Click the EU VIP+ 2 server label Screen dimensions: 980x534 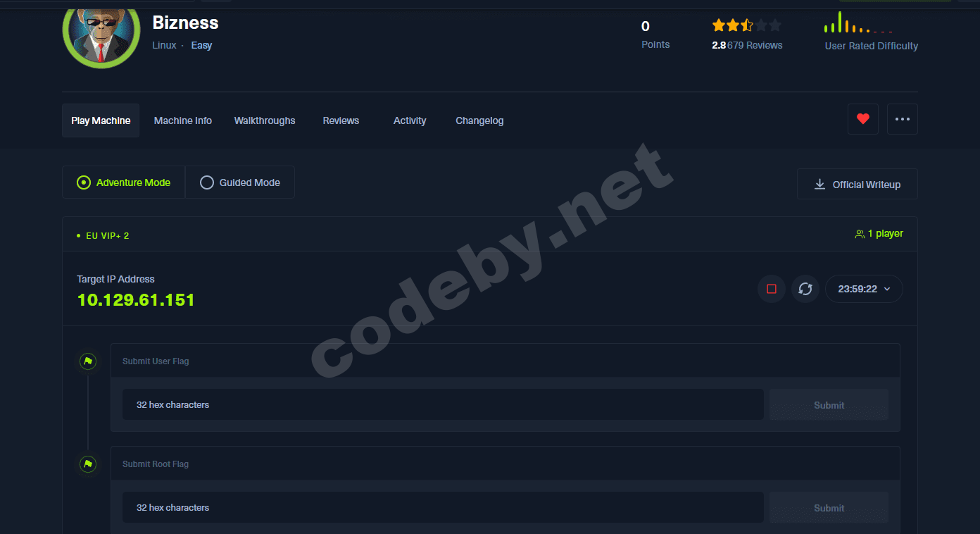click(108, 236)
